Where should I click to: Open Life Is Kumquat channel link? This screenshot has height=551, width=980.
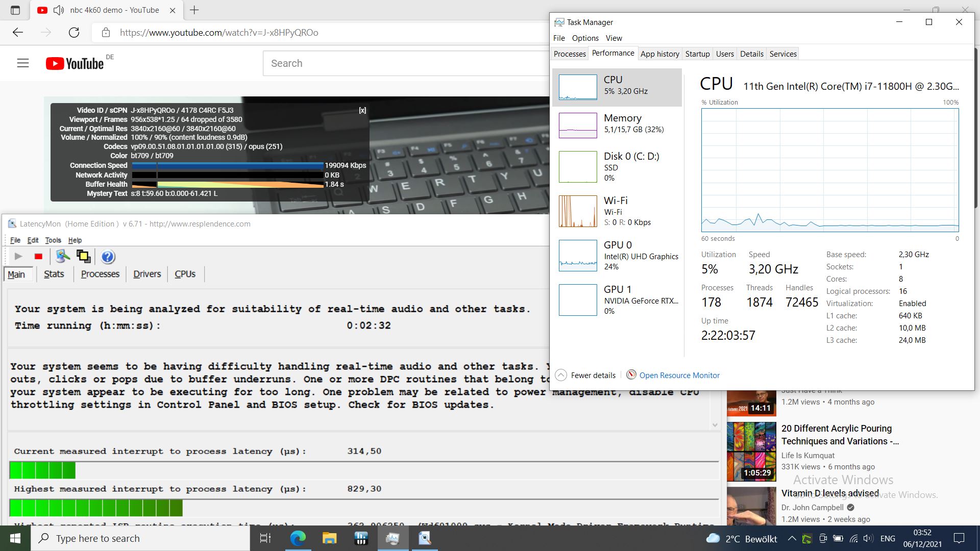coord(808,455)
